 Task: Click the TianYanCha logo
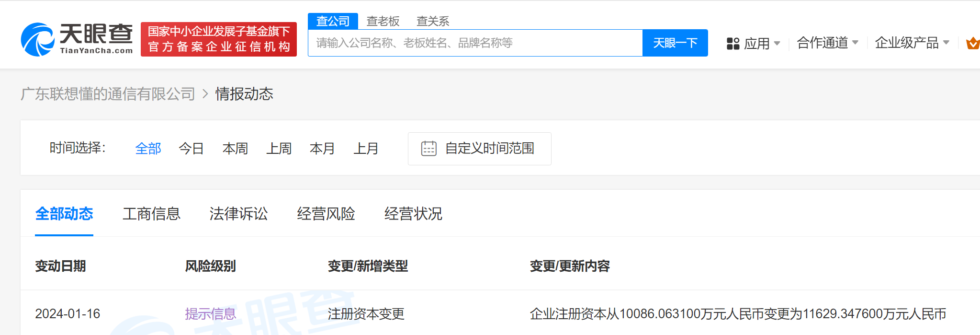pyautogui.click(x=77, y=39)
